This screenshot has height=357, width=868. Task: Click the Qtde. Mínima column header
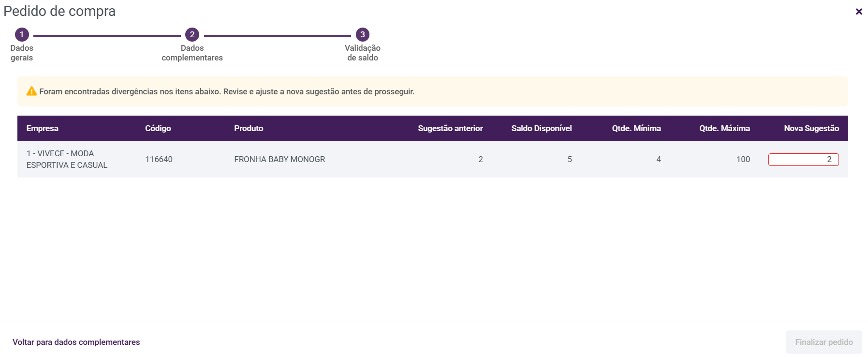coord(636,128)
